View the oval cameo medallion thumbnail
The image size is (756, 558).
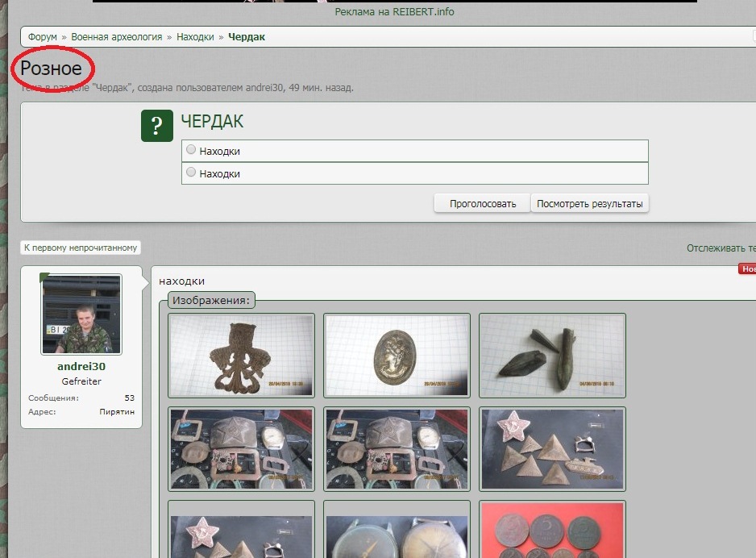point(395,356)
